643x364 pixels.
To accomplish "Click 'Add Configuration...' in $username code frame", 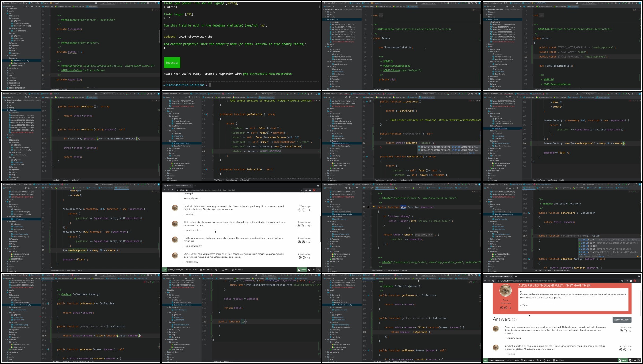I will point(108,3).
